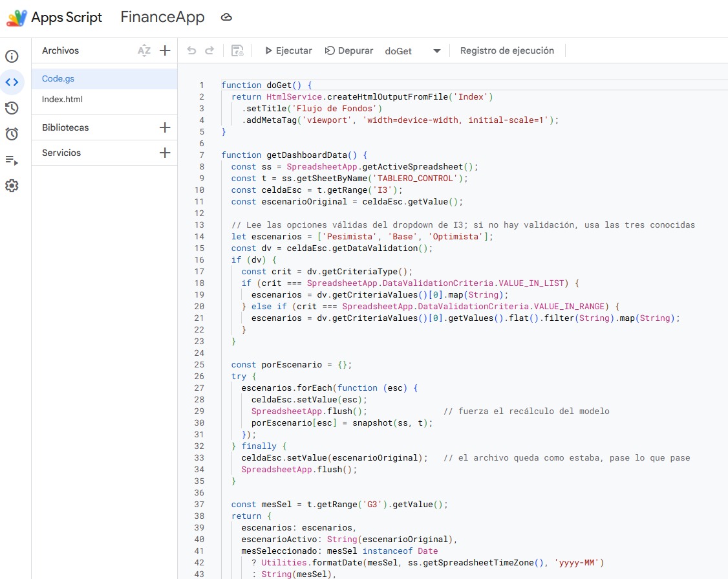This screenshot has height=579, width=728.
Task: Click the Bibliotecas section label
Action: point(65,127)
